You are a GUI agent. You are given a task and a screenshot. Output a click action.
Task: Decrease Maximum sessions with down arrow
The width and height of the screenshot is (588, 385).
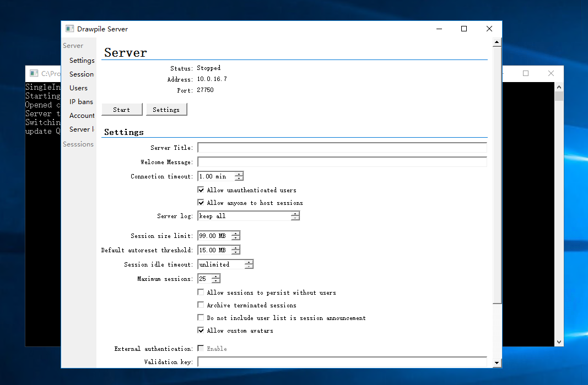click(216, 281)
